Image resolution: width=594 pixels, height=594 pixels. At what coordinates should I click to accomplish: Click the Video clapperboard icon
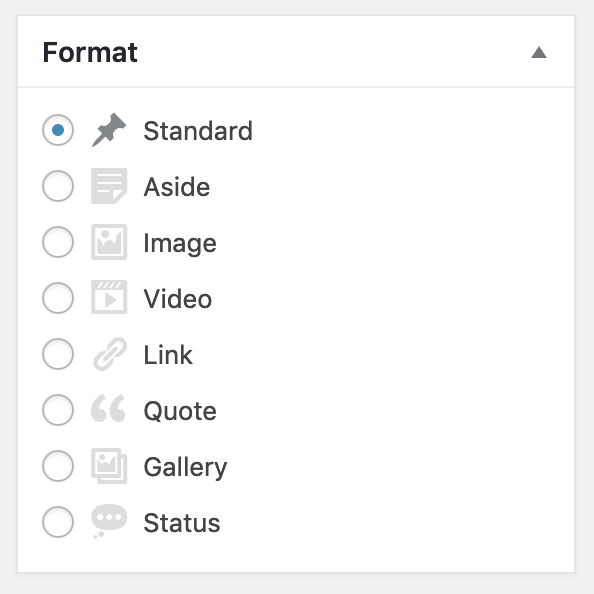[109, 297]
